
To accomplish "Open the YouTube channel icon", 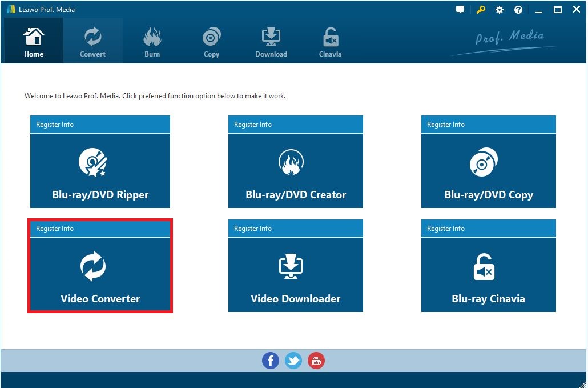I will 316,361.
